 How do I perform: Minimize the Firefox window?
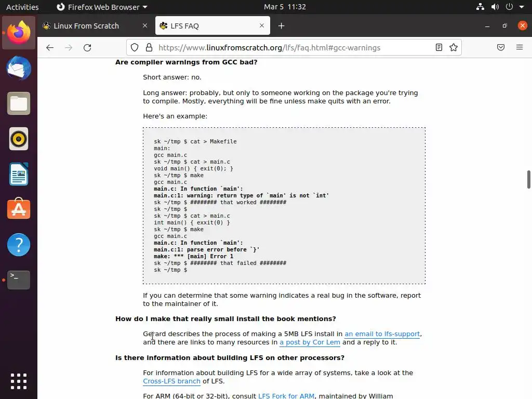click(x=487, y=26)
